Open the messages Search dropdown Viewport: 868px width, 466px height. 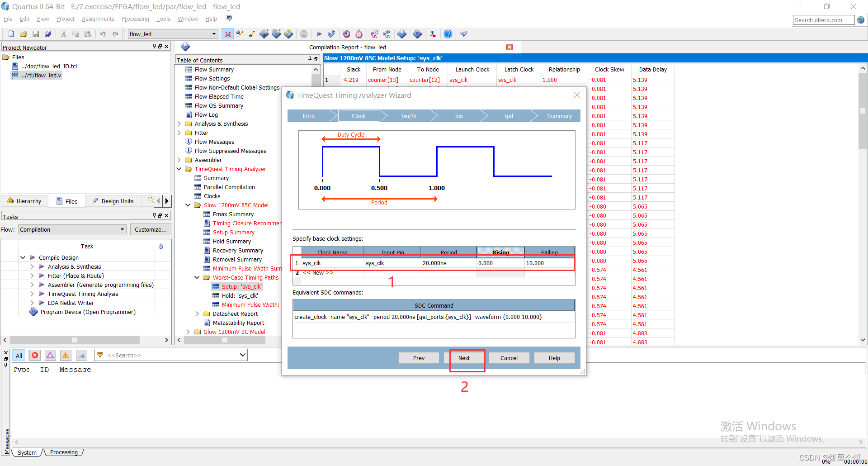243,355
